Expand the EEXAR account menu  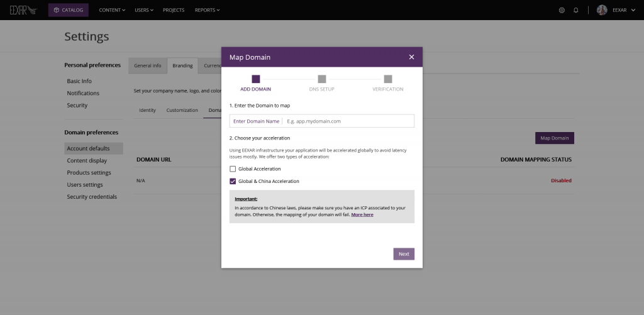click(x=624, y=10)
